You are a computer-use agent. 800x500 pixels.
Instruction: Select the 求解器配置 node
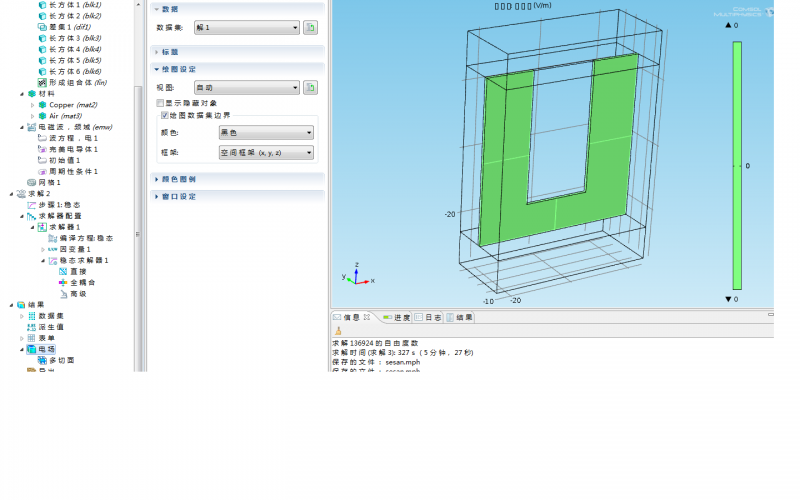pyautogui.click(x=55, y=216)
